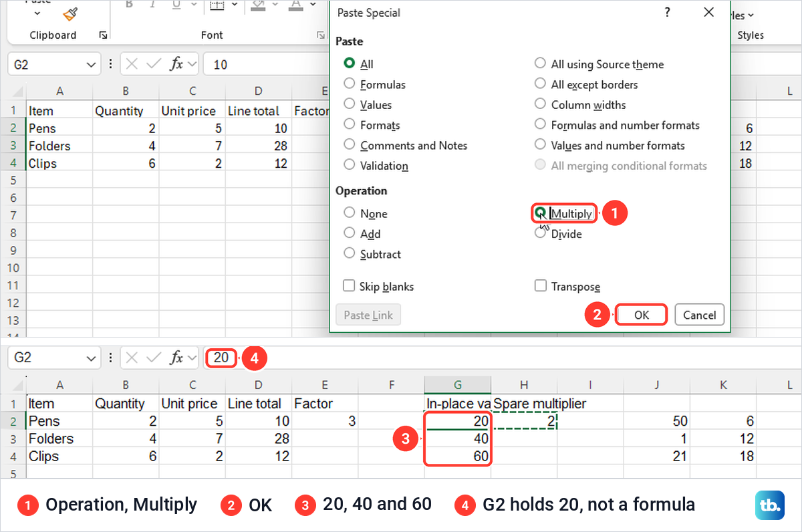Select column G header in lower sheet
This screenshot has width=802, height=532.
pos(457,385)
